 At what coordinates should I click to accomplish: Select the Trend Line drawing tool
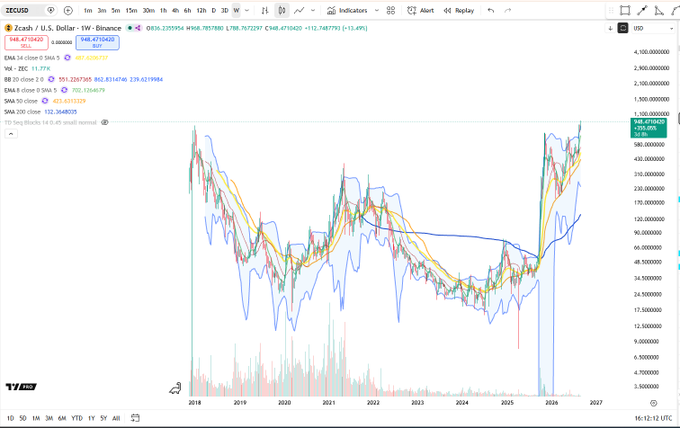(x=642, y=10)
